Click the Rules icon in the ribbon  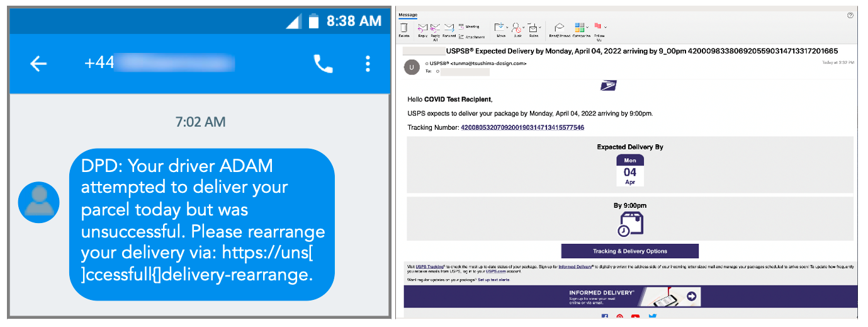tap(533, 28)
